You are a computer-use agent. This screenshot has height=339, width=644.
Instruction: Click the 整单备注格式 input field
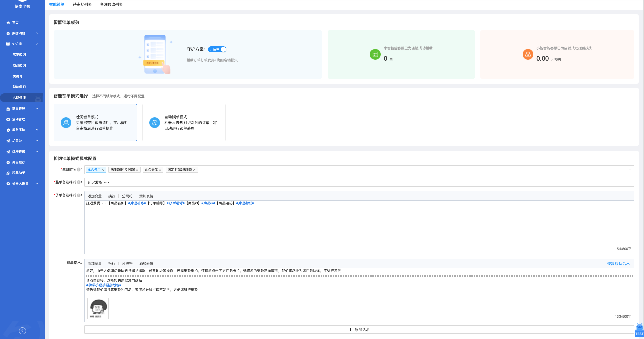point(359,182)
